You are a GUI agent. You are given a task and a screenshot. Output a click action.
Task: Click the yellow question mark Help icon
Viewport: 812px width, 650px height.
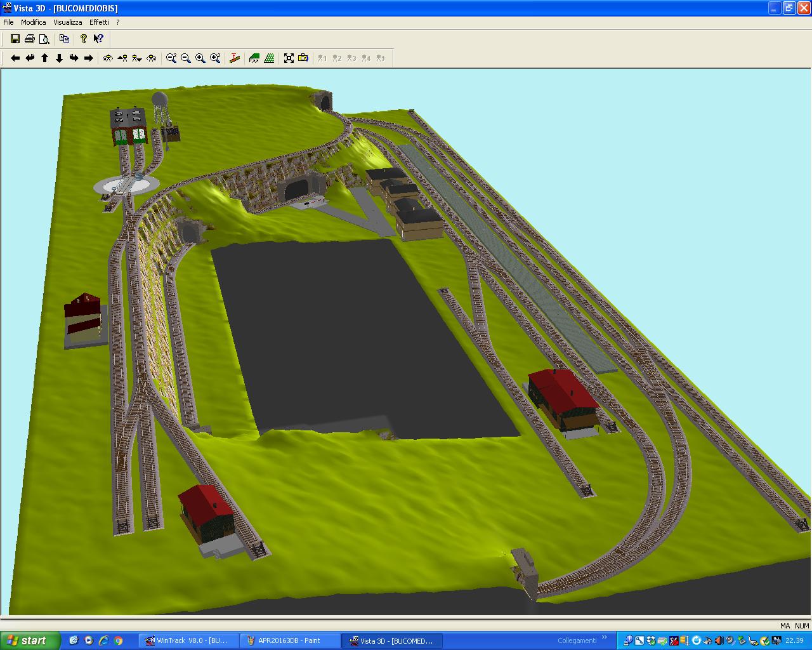click(83, 39)
